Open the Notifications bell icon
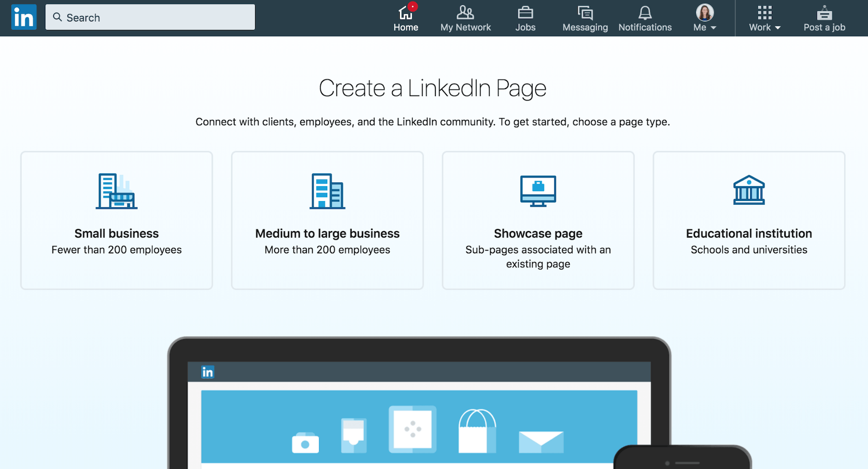This screenshot has height=469, width=868. tap(645, 12)
